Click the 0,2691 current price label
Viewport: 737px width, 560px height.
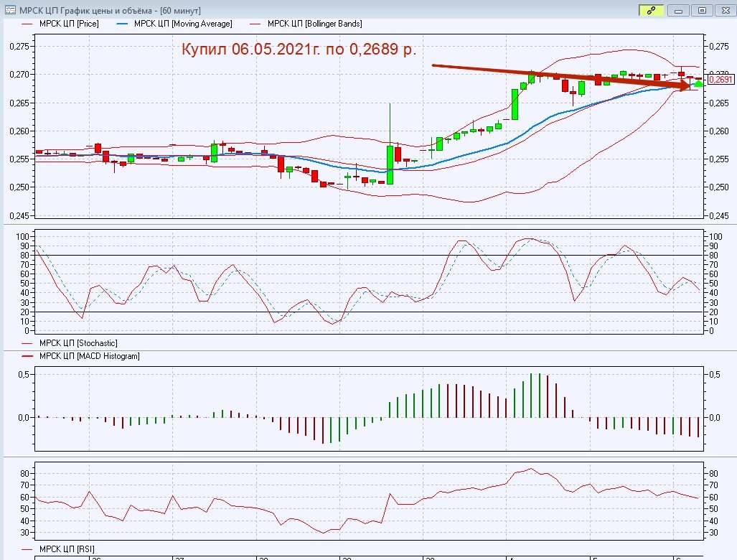(720, 79)
